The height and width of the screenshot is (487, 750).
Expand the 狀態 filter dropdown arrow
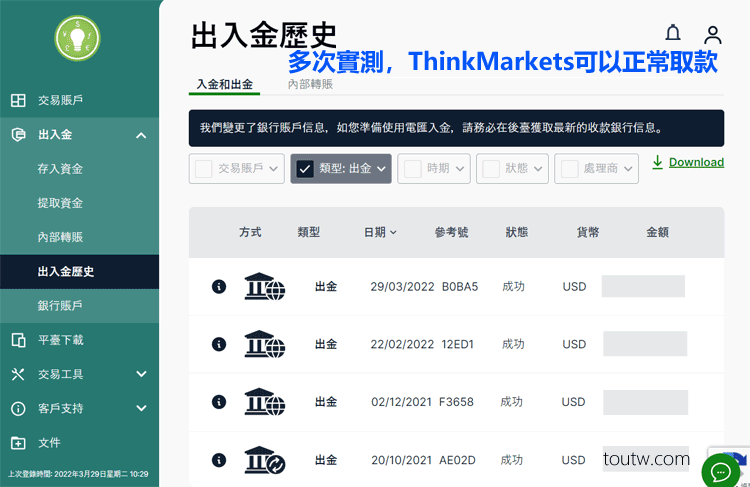pyautogui.click(x=538, y=169)
